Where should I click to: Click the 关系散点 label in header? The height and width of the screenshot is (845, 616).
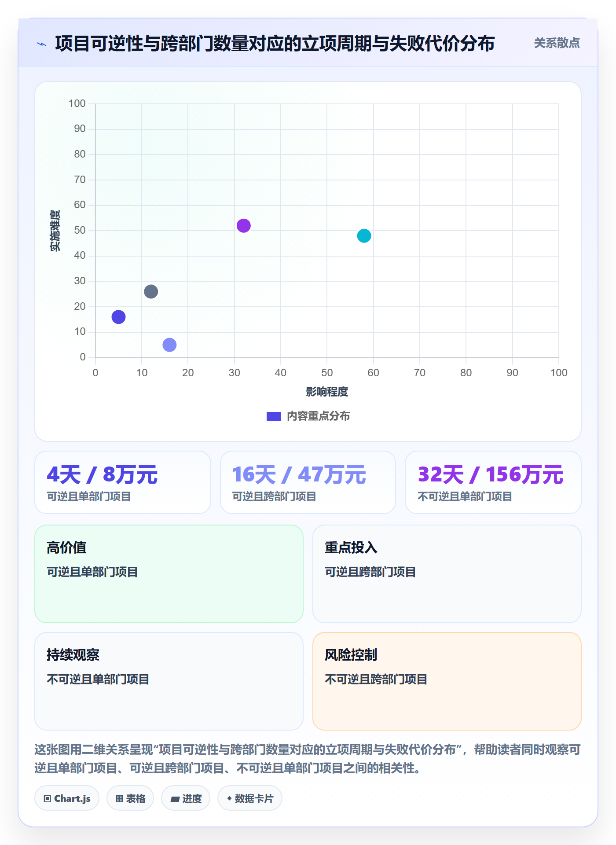tap(557, 43)
